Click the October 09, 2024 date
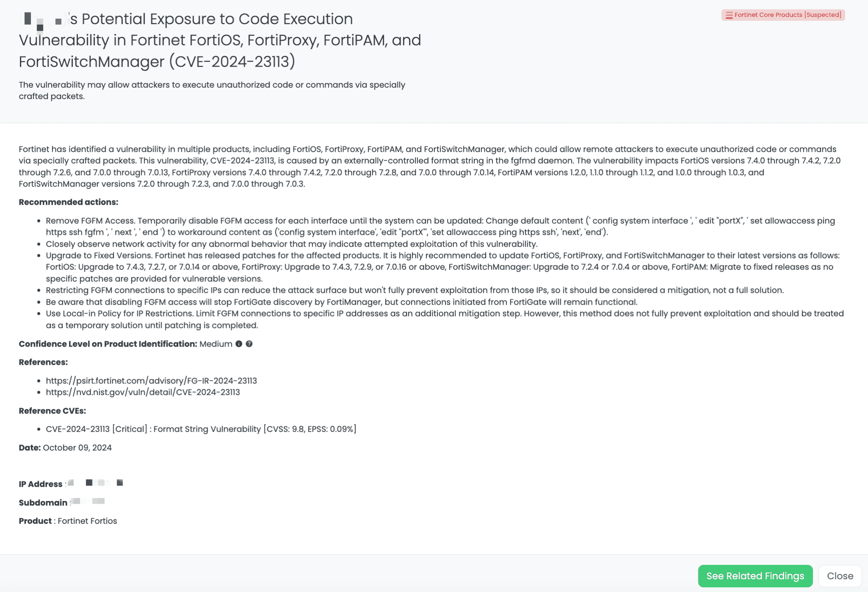This screenshot has height=592, width=868. (77, 448)
